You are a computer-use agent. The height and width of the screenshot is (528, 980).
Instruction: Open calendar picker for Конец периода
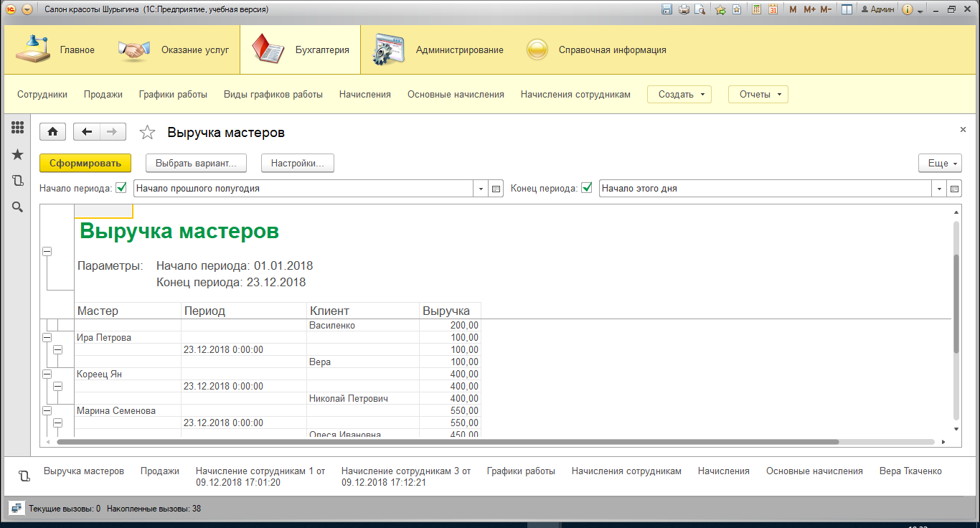[954, 189]
